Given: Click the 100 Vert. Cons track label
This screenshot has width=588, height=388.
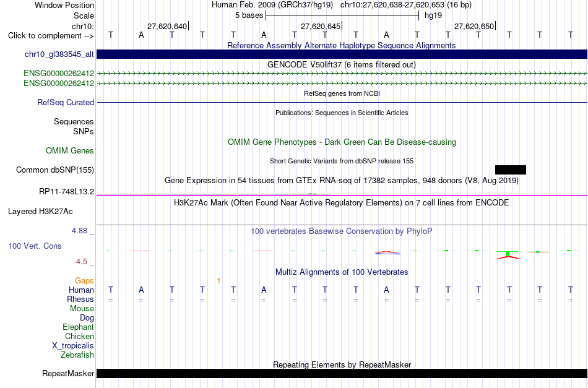Looking at the screenshot, I should [35, 246].
